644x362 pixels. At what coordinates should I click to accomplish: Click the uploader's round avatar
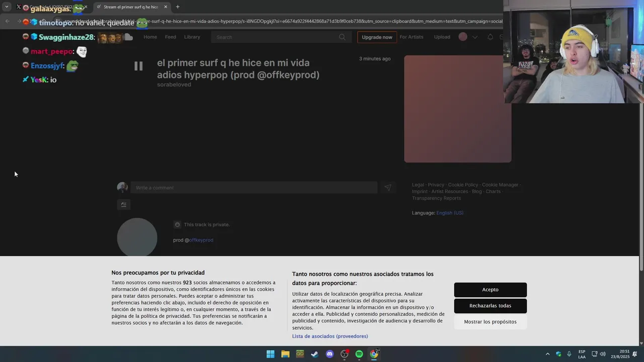137,237
